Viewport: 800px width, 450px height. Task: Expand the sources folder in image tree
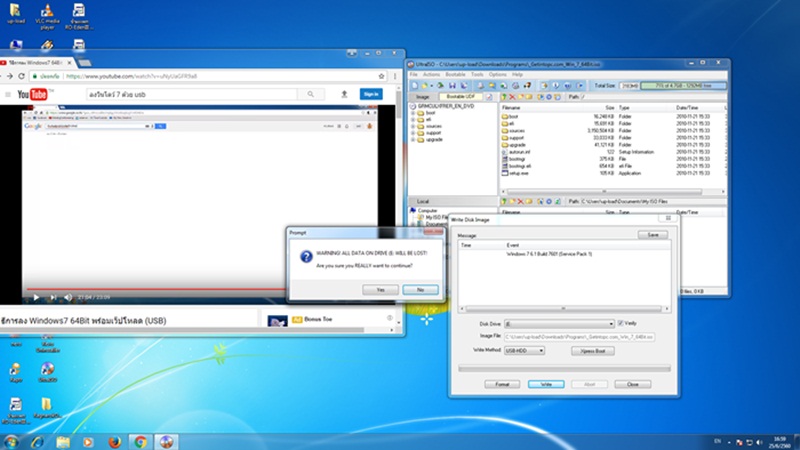413,126
